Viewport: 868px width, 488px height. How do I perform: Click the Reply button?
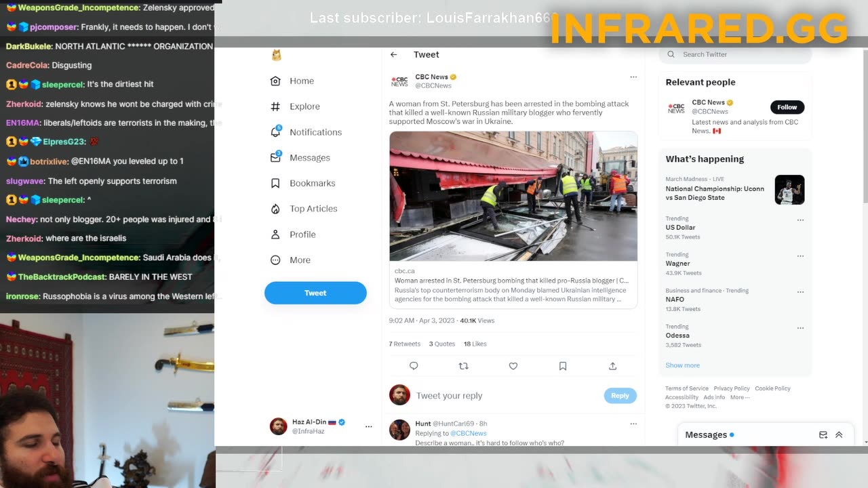click(620, 396)
